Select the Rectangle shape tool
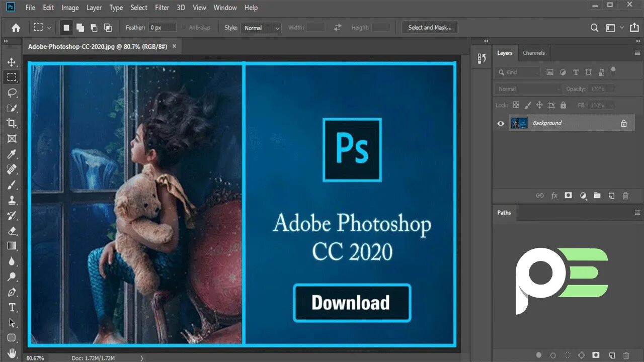This screenshot has height=362, width=644. point(12,338)
